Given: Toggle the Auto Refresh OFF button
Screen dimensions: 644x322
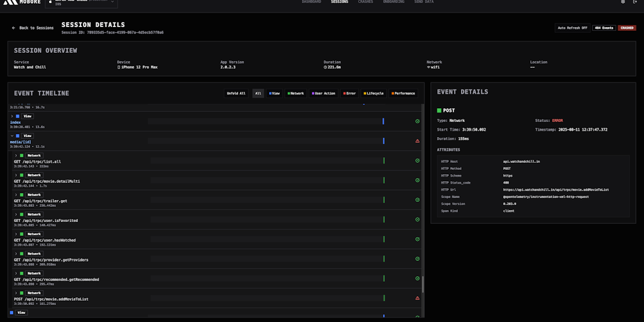Looking at the screenshot, I should [x=572, y=28].
